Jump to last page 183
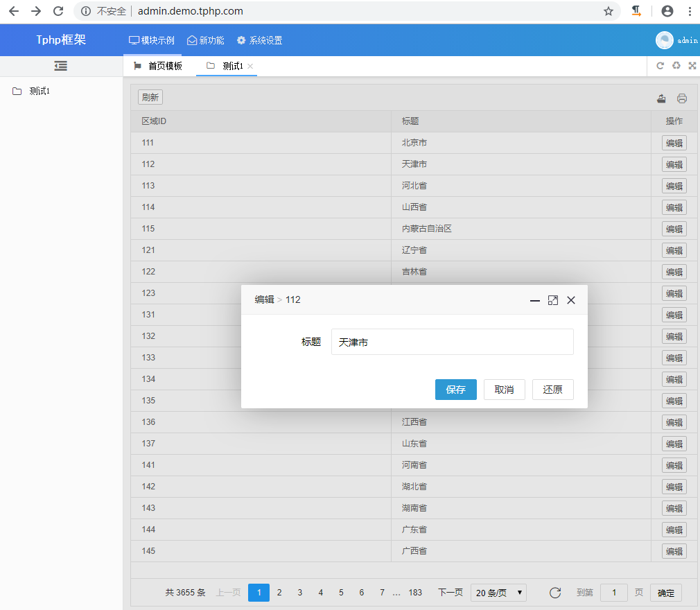The height and width of the screenshot is (610, 700). coord(415,593)
